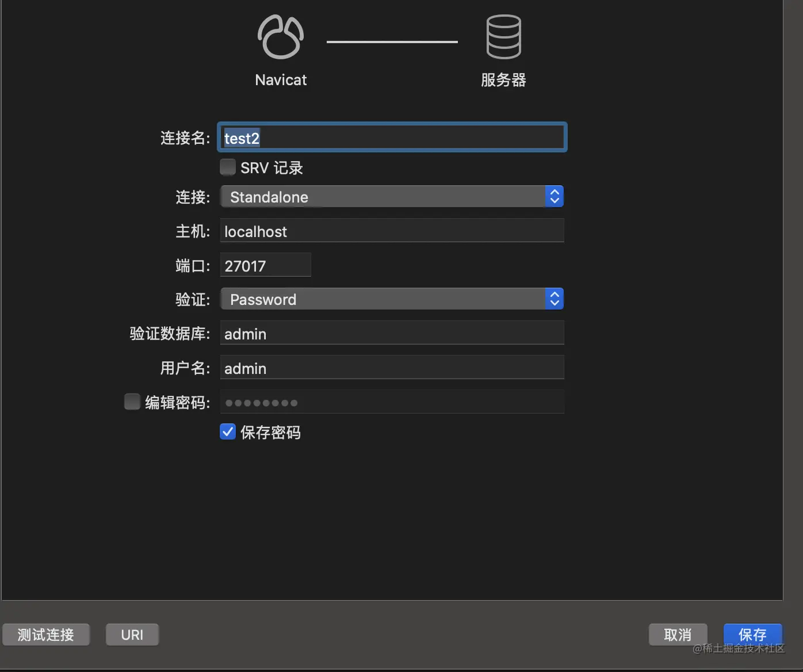Click the 用户名 field
803x672 pixels.
392,368
